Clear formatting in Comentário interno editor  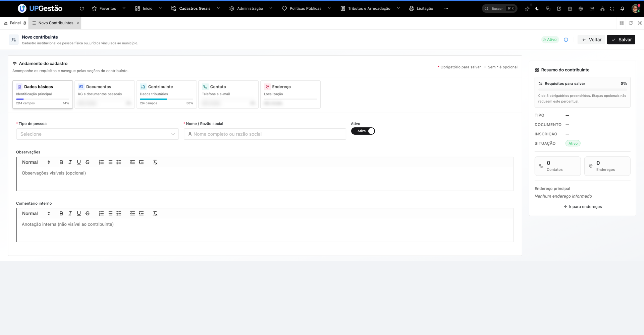pyautogui.click(x=155, y=213)
